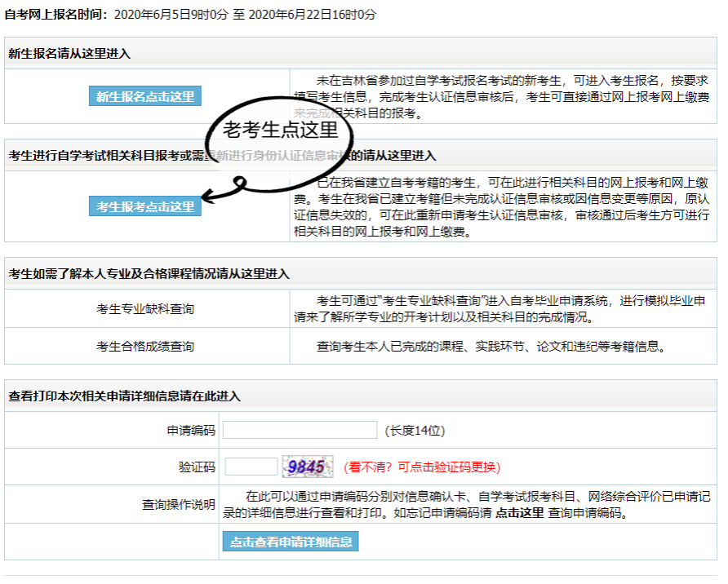Select the 查看打印本次相关申请详细信息请在此进入 heading
The width and height of the screenshot is (728, 584).
[x=124, y=396]
